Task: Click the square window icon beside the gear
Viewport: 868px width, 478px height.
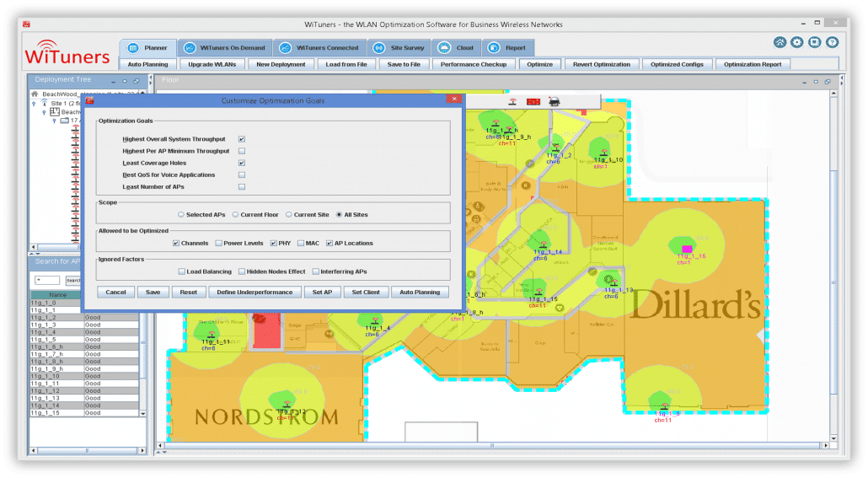Action: [814, 43]
